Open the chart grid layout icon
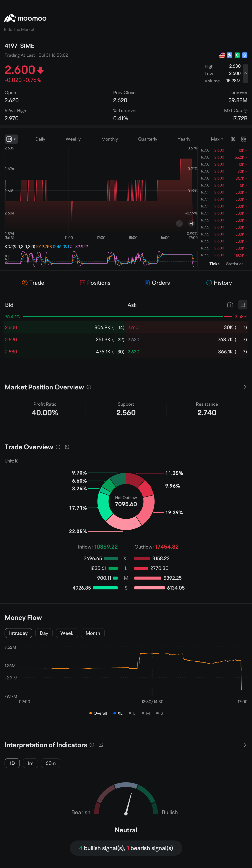The height and width of the screenshot is (868, 252). (244, 139)
